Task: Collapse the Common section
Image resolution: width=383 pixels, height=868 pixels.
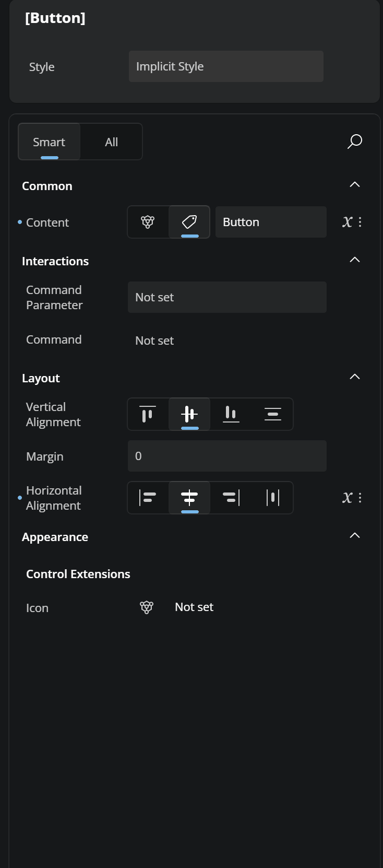Action: click(354, 184)
